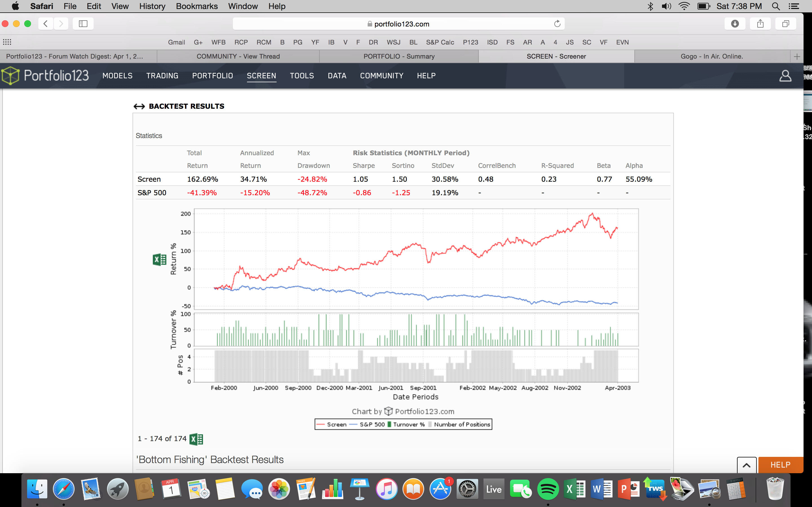This screenshot has width=812, height=507.
Task: Click the Portfolio123 cube logo
Action: 11,75
